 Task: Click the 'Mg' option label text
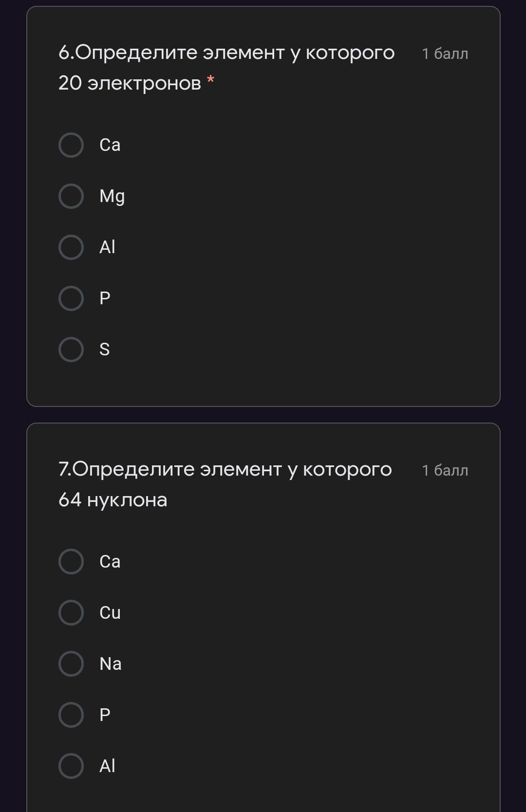tap(112, 196)
